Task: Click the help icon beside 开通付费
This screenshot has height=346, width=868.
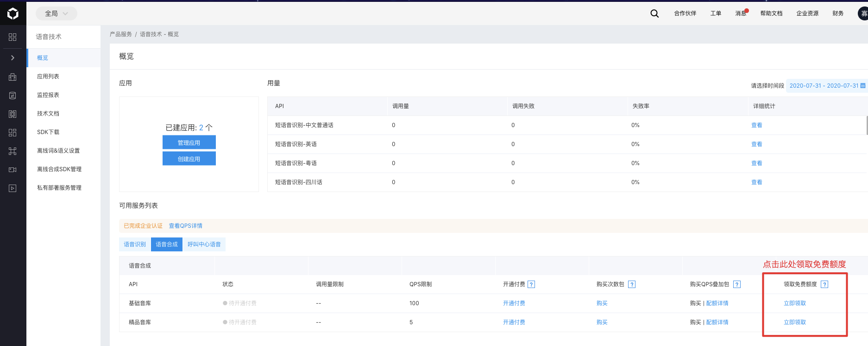Action: click(x=531, y=284)
